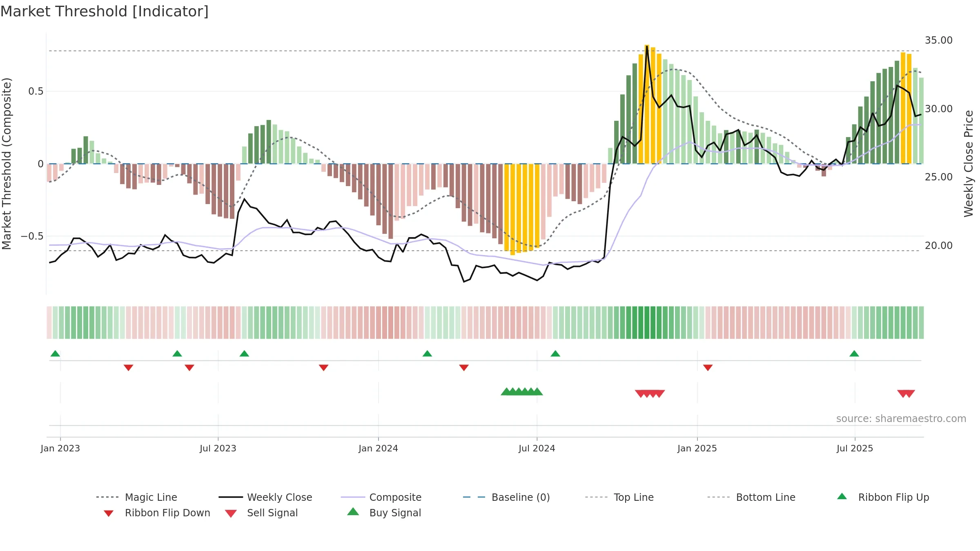
Task: Click the 20.00 price axis value
Action: 938,246
